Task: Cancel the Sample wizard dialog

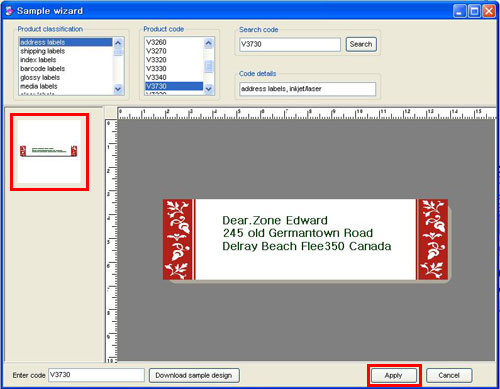Action: pos(449,376)
